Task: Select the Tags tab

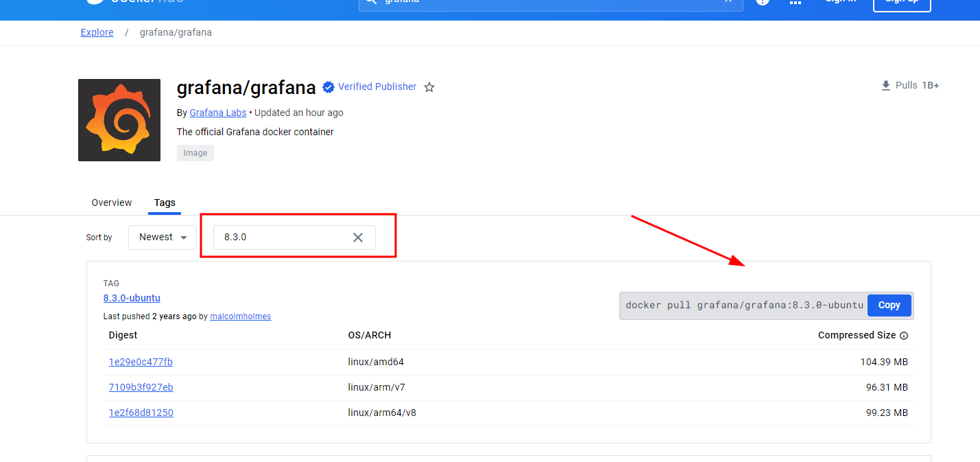Action: [165, 203]
